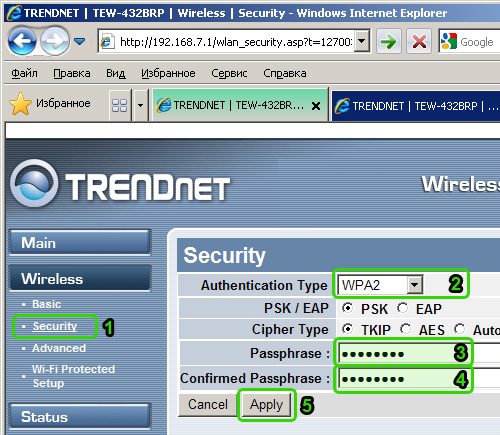This screenshot has height=435, width=500.
Task: Click the Google search provider icon
Action: [x=448, y=42]
